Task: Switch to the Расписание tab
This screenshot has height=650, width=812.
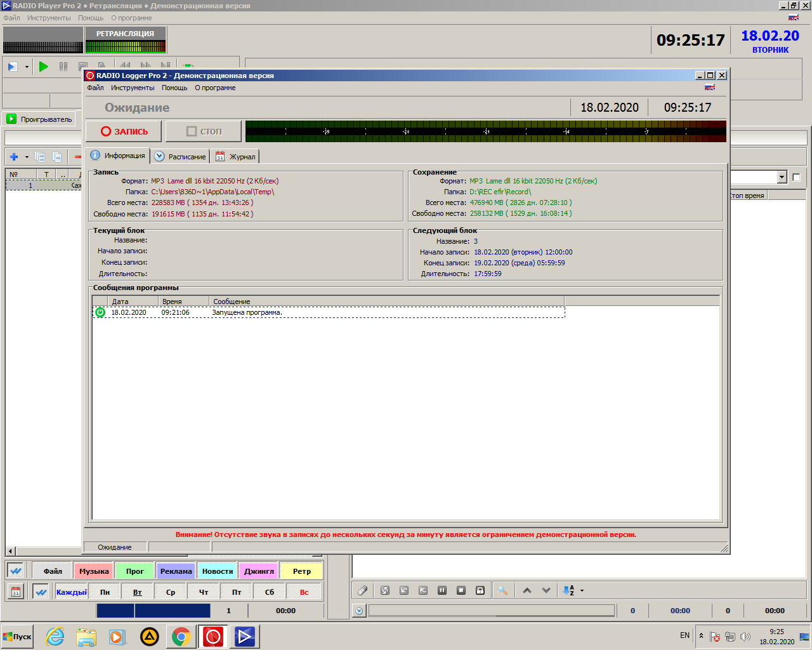Action: tap(181, 156)
